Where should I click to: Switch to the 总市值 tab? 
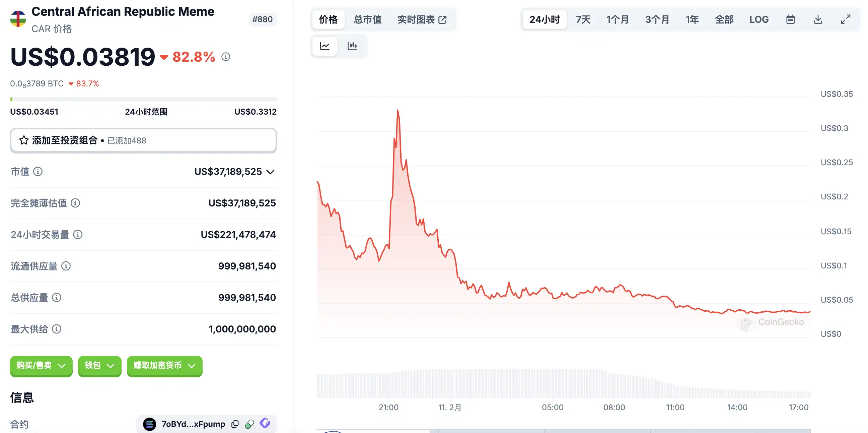[x=367, y=19]
